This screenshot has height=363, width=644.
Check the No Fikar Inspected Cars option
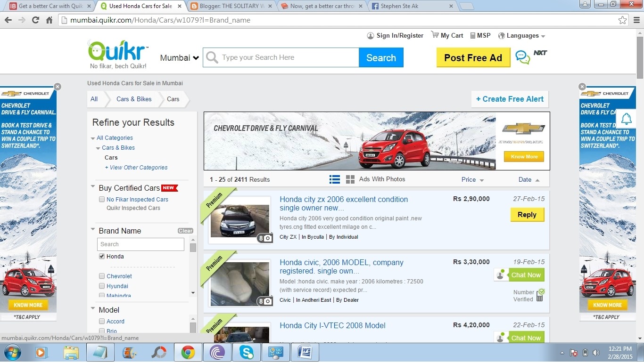[102, 199]
